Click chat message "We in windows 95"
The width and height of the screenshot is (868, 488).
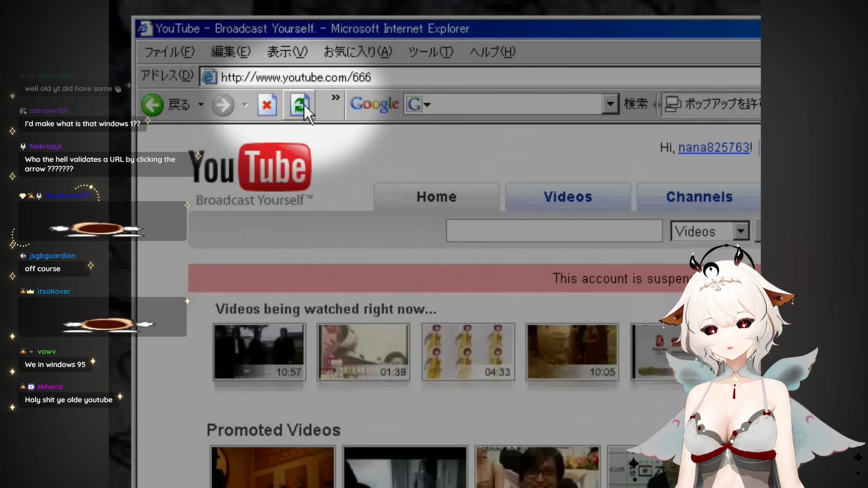pyautogui.click(x=55, y=365)
